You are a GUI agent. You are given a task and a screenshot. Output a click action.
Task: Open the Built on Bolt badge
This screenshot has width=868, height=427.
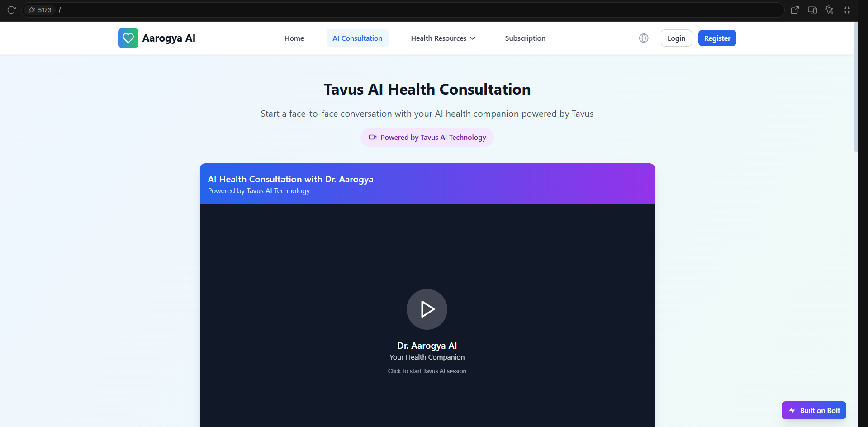click(x=814, y=410)
